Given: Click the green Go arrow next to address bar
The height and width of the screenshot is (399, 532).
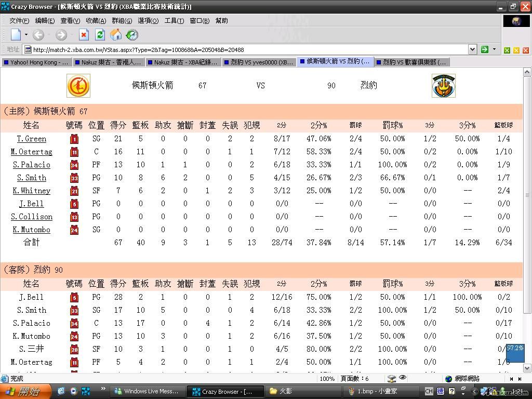Looking at the screenshot, I should pyautogui.click(x=485, y=49).
